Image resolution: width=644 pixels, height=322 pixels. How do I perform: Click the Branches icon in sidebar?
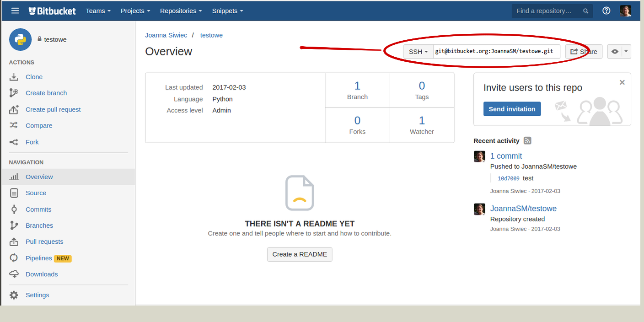click(14, 225)
